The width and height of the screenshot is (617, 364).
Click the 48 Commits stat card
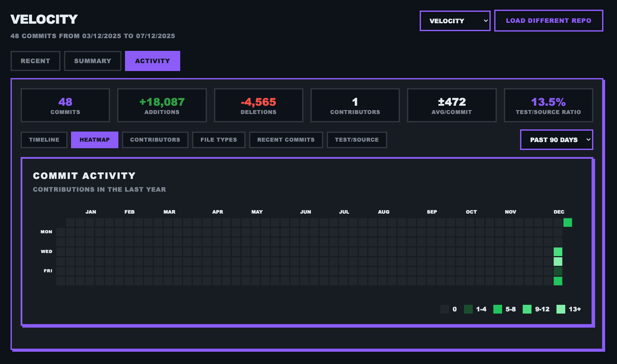(65, 105)
